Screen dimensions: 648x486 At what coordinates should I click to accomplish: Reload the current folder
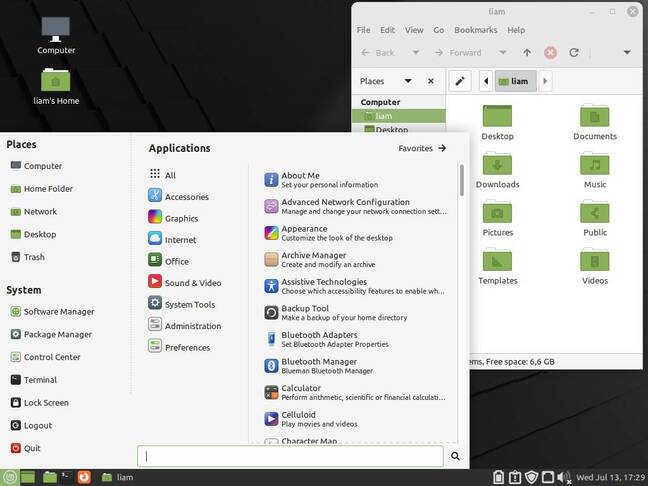[x=574, y=52]
